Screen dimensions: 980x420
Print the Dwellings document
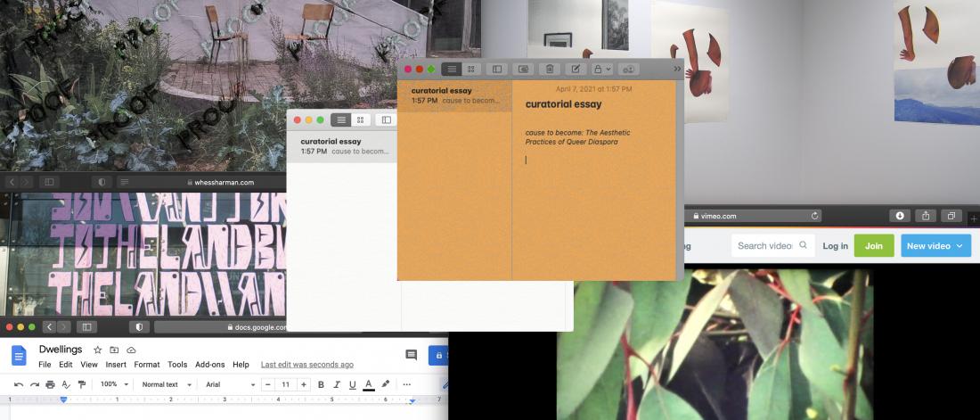tap(50, 384)
